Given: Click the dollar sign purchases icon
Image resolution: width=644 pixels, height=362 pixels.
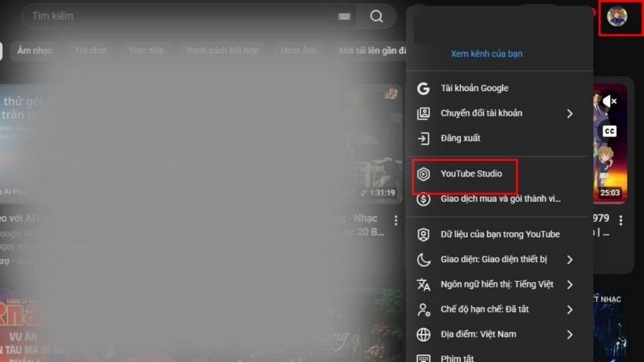Looking at the screenshot, I should [x=423, y=199].
